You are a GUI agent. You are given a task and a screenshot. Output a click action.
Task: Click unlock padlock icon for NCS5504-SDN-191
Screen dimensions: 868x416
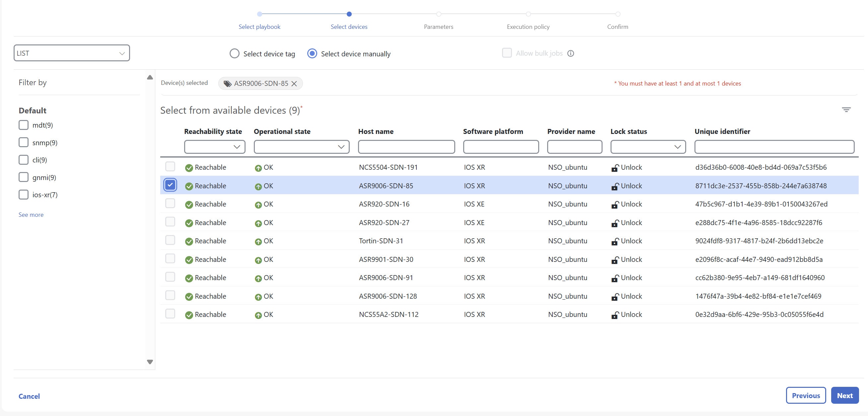coord(615,168)
